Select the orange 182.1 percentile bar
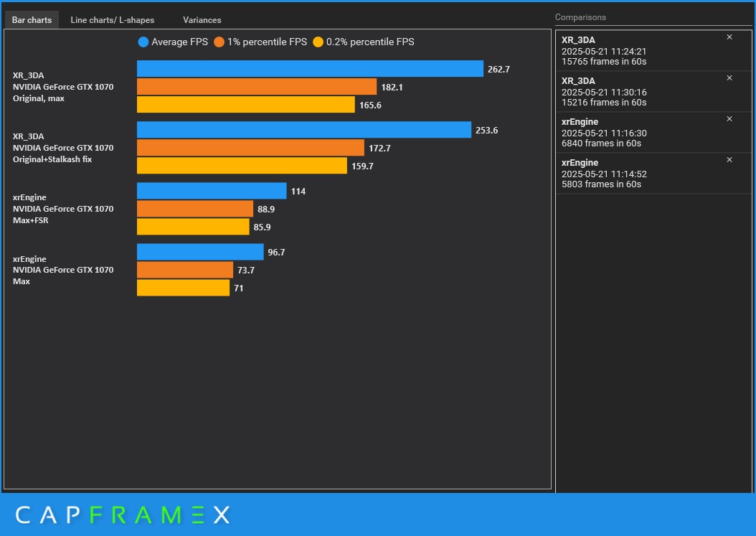Viewport: 756px width, 536px height. pyautogui.click(x=257, y=87)
